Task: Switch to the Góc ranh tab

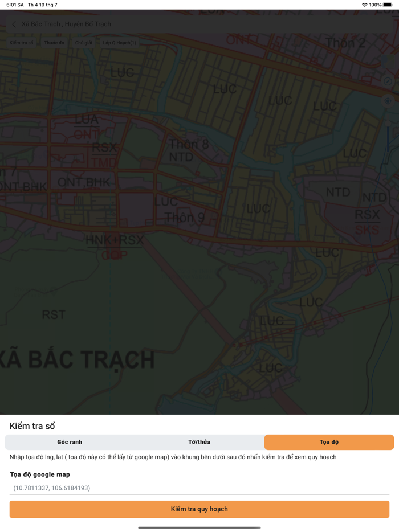Action: (x=70, y=441)
